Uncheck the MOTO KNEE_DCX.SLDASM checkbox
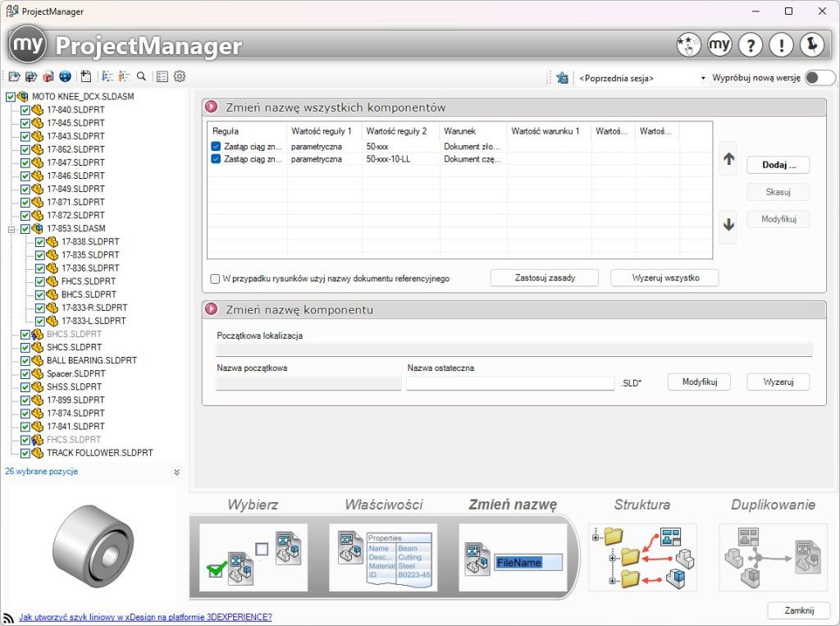The height and width of the screenshot is (626, 840). click(x=10, y=97)
